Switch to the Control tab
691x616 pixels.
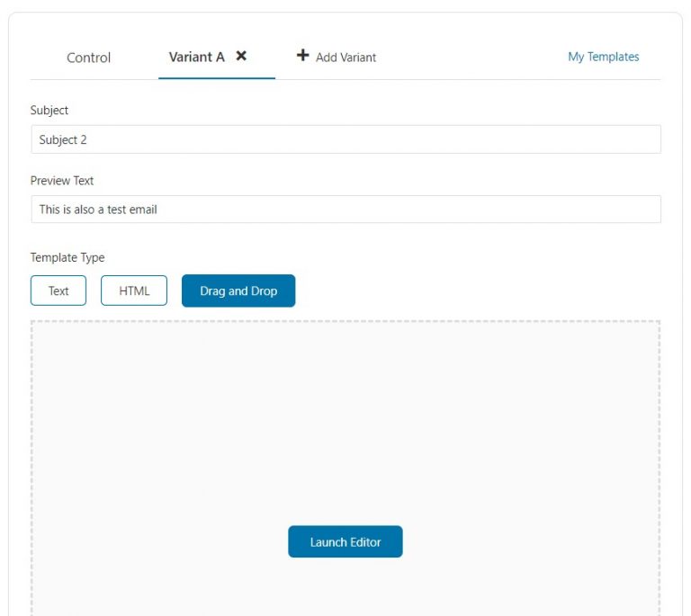(x=88, y=58)
